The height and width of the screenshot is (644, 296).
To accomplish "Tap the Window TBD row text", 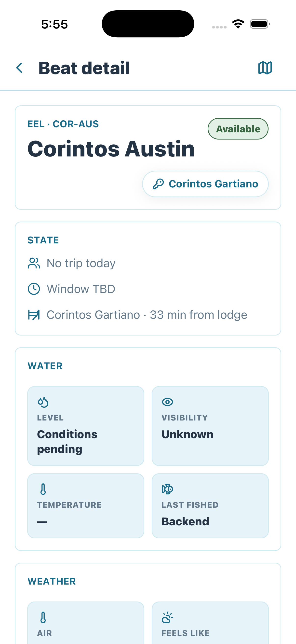I will point(81,289).
